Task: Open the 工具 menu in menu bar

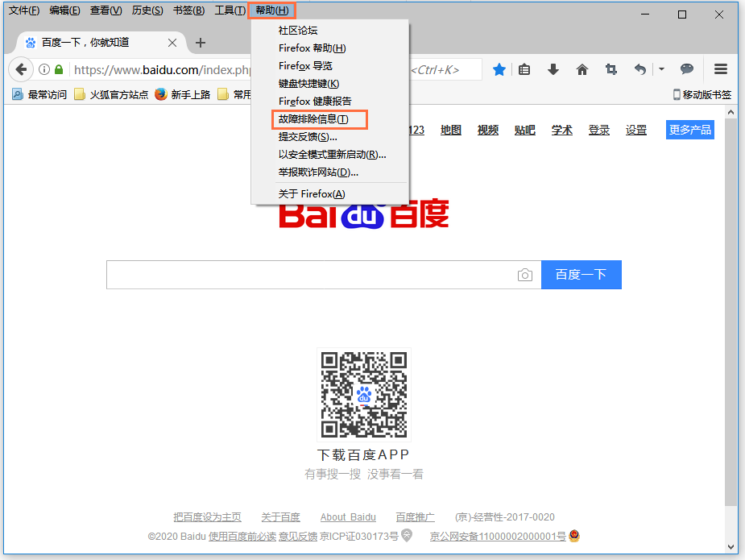Action: [x=230, y=10]
